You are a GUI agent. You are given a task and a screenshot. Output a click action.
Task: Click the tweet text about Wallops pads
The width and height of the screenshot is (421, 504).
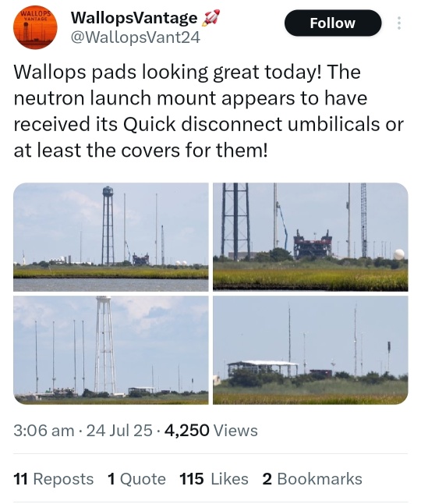click(208, 111)
